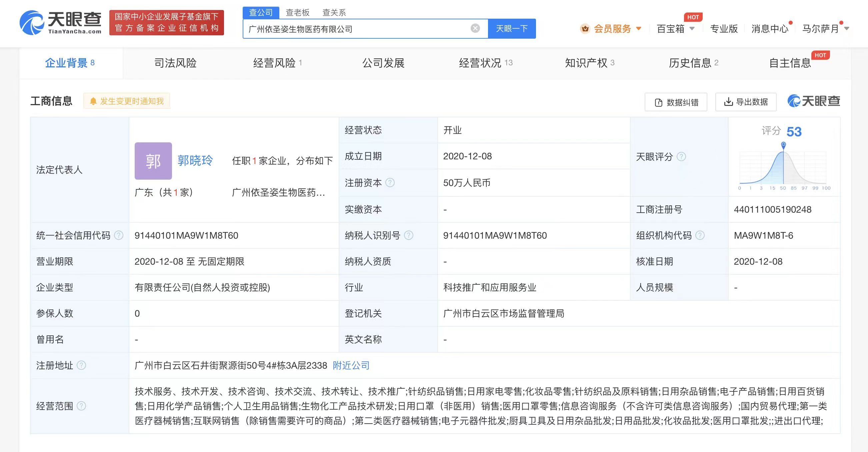The image size is (868, 452).
Task: Select the 查老板 search mode tab
Action: tap(298, 12)
